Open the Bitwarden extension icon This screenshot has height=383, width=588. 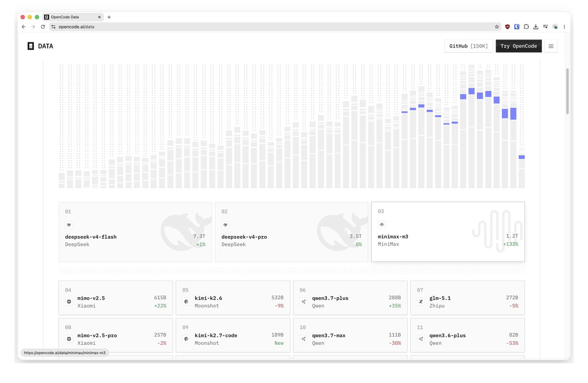pos(517,27)
